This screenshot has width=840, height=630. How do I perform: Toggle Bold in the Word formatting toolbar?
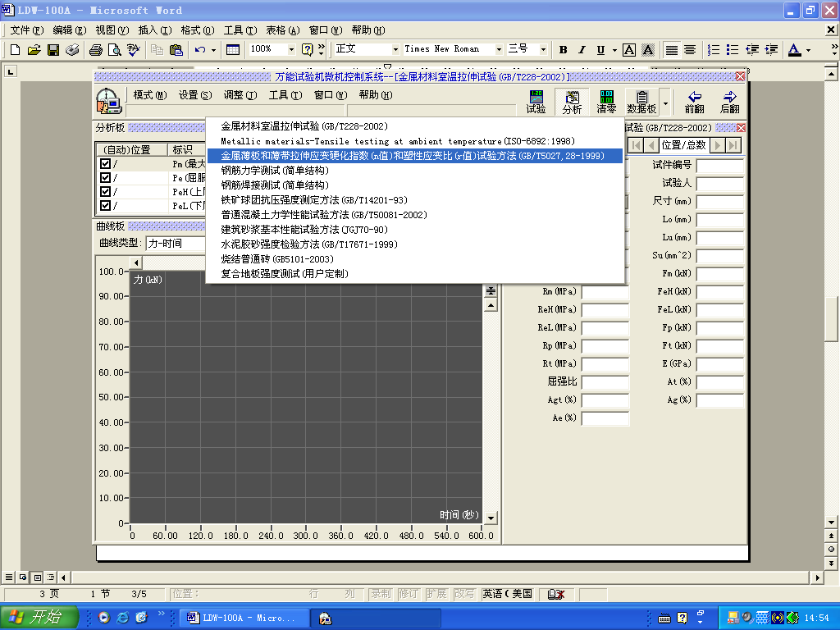563,49
